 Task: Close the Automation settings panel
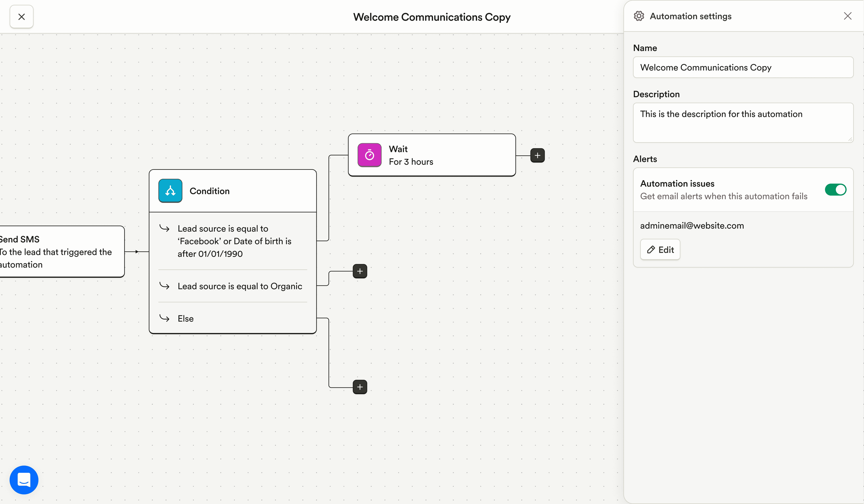848,16
